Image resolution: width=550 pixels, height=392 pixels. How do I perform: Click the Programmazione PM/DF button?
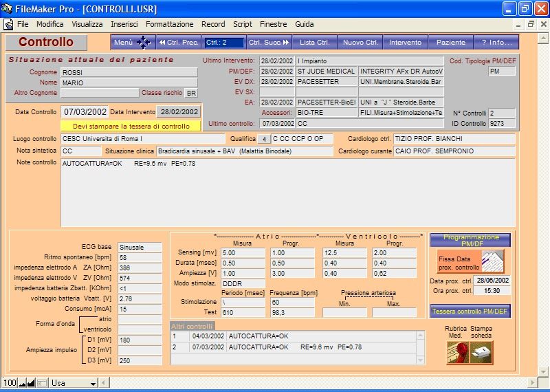[x=470, y=240]
